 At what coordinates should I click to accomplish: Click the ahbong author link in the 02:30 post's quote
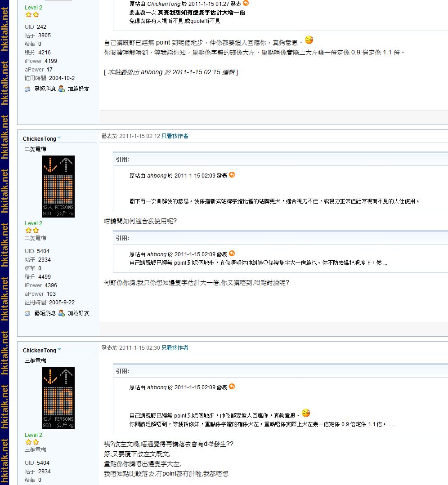pos(157,387)
